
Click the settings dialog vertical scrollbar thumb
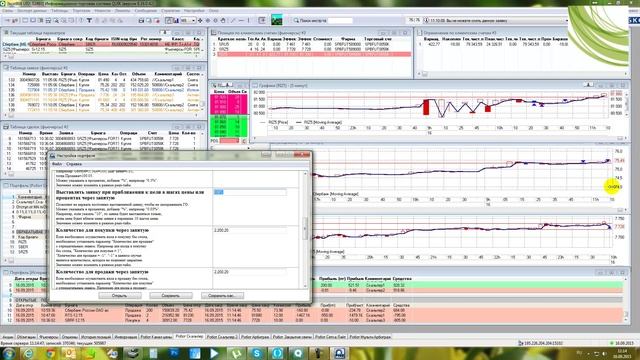[304, 229]
